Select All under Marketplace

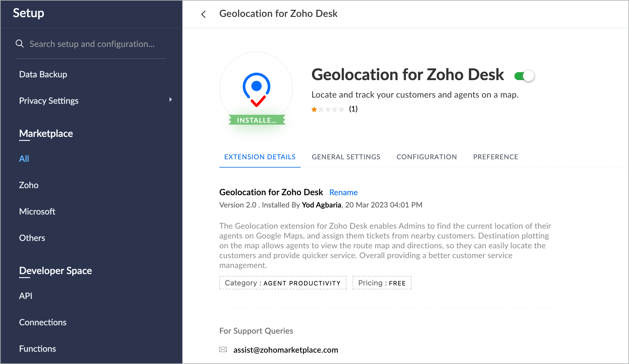point(24,159)
